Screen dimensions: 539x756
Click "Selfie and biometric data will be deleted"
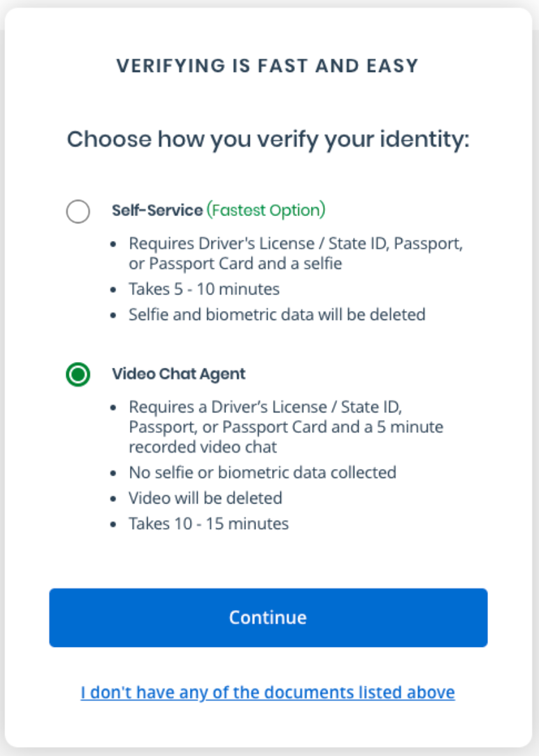[277, 314]
